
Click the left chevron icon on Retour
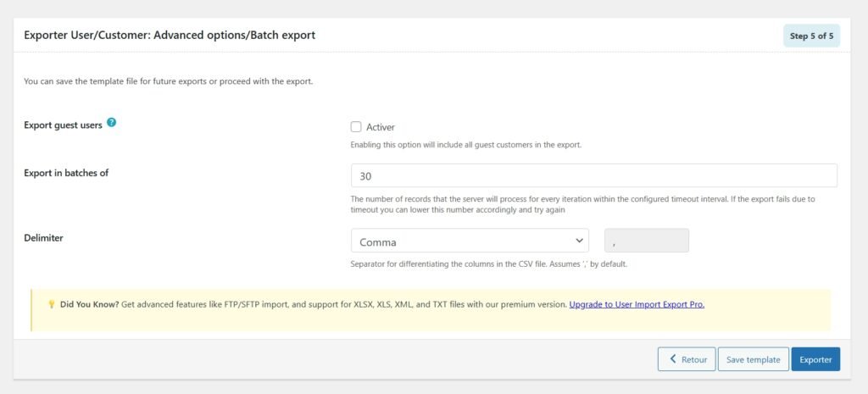(672, 359)
